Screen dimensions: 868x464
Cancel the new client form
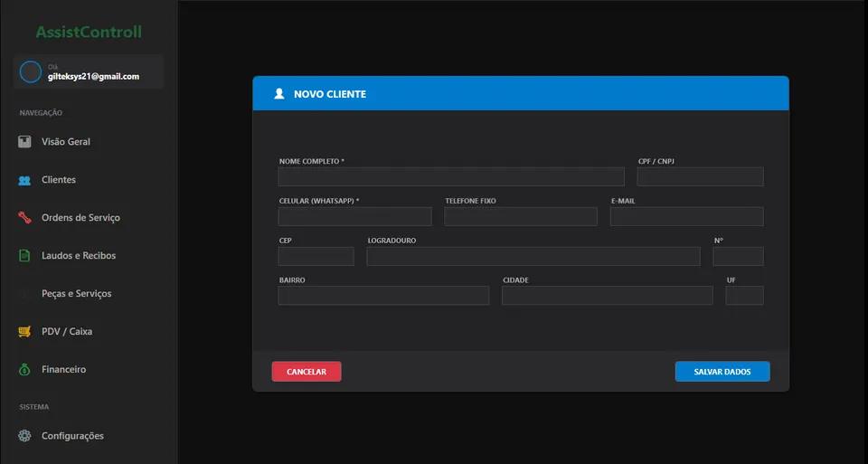tap(307, 372)
